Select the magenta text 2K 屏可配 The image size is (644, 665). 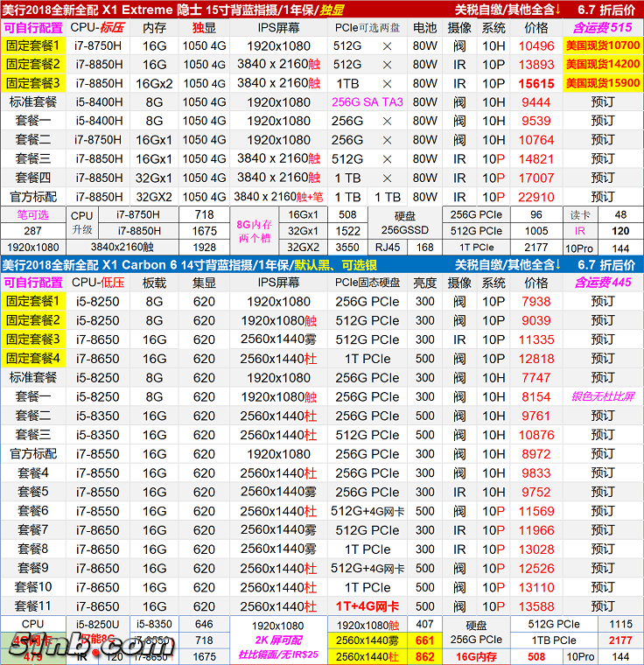278,640
